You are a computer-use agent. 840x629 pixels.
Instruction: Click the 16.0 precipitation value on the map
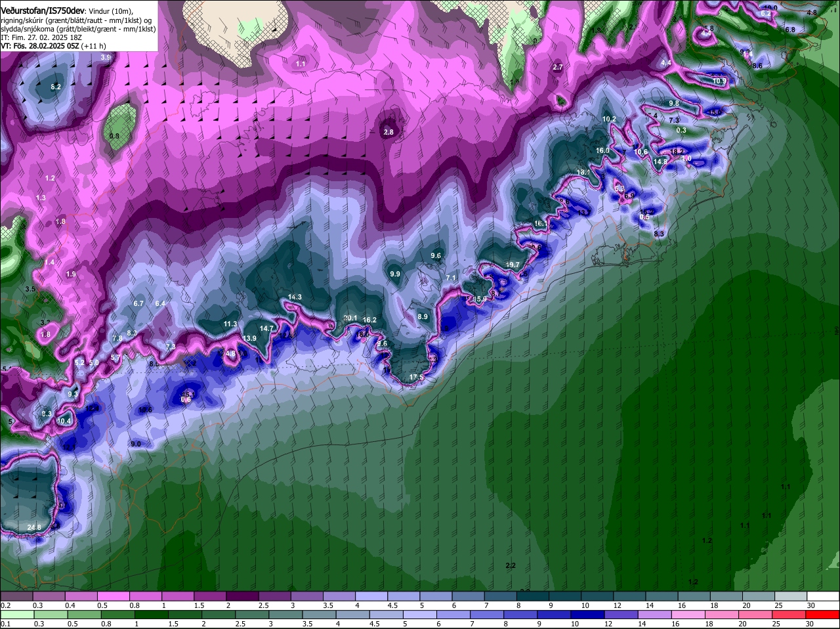(602, 150)
